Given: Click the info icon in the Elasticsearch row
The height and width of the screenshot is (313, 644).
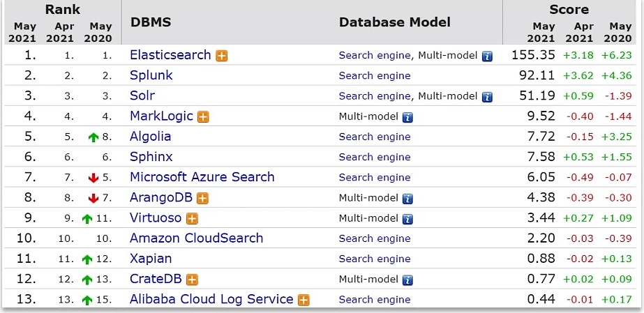Looking at the screenshot, I should pos(487,56).
